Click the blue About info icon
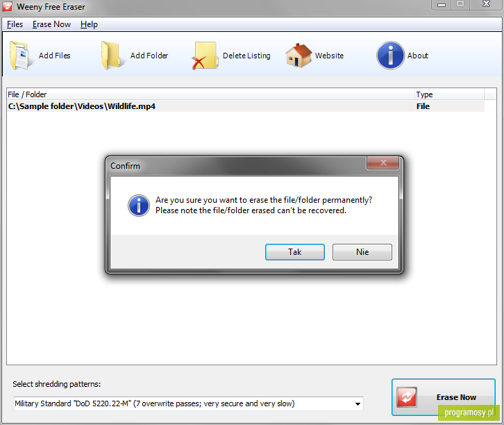The image size is (504, 425). (x=390, y=56)
